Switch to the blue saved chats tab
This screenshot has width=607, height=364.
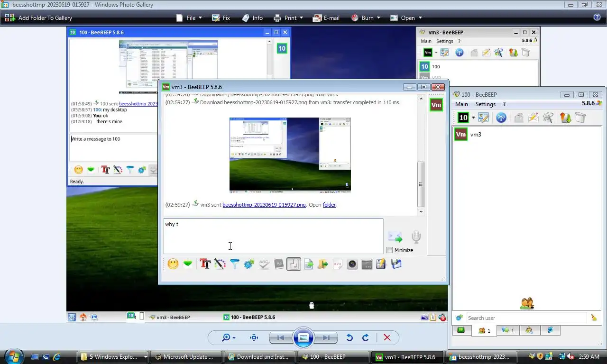550,330
